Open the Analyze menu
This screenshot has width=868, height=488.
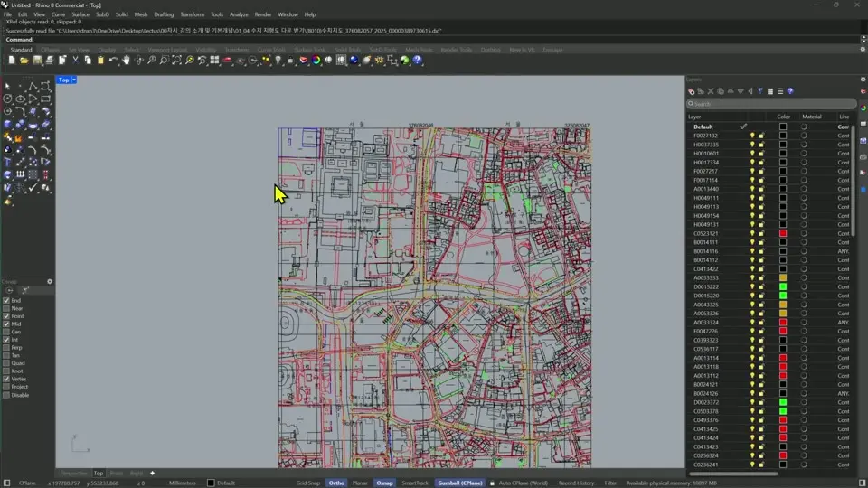[239, 14]
